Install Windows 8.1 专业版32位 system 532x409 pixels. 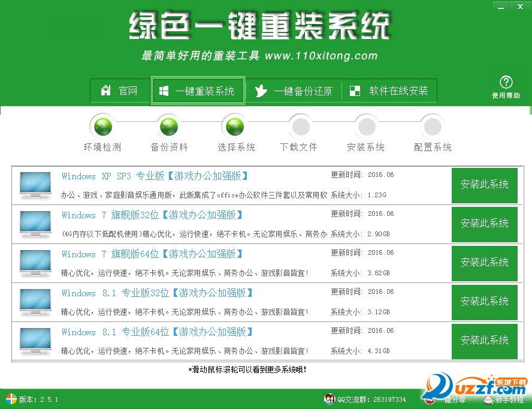485,302
